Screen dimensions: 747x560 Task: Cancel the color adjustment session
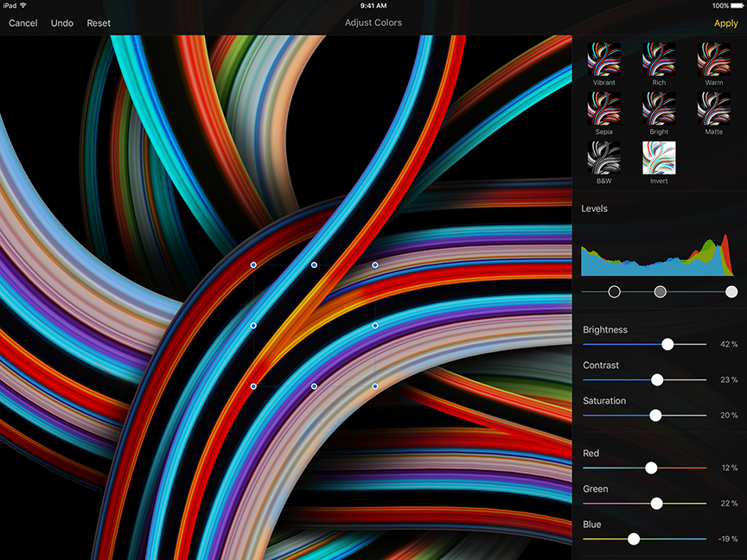[x=22, y=22]
